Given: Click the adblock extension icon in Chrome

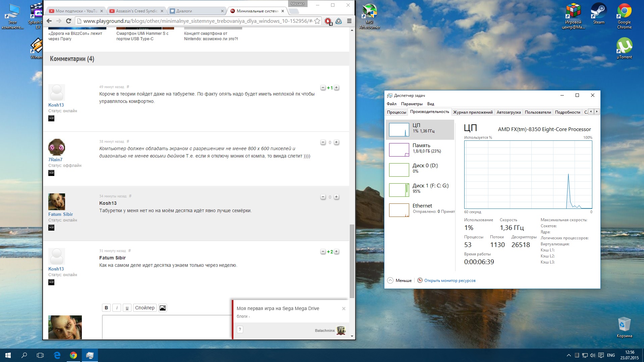Looking at the screenshot, I should (328, 21).
